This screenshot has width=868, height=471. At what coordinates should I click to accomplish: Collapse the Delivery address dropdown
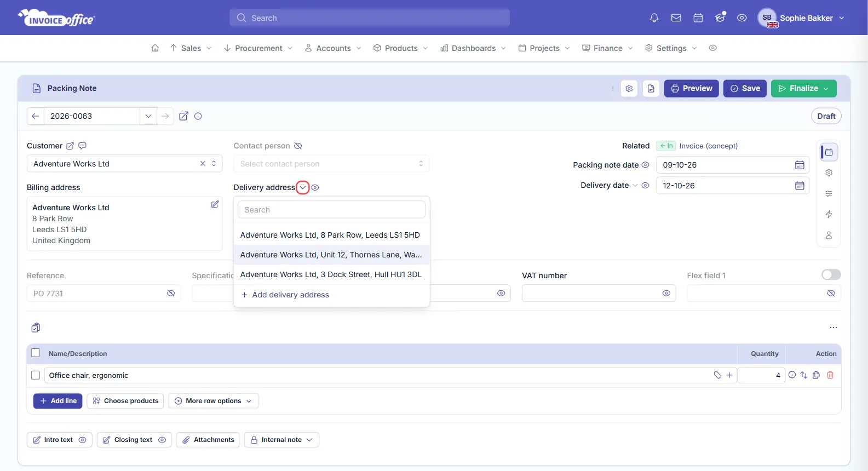pyautogui.click(x=303, y=188)
